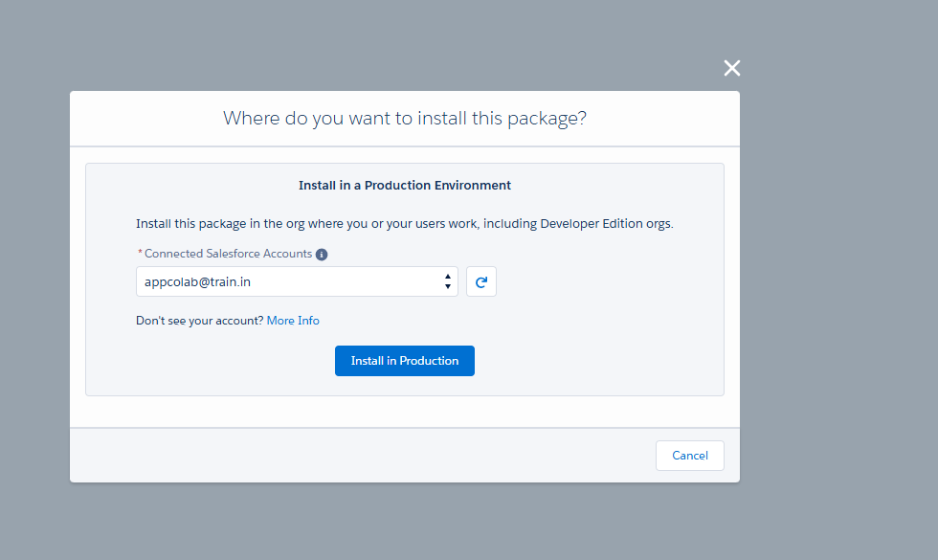
Task: Close the install dialog with the X icon
Action: click(x=732, y=68)
